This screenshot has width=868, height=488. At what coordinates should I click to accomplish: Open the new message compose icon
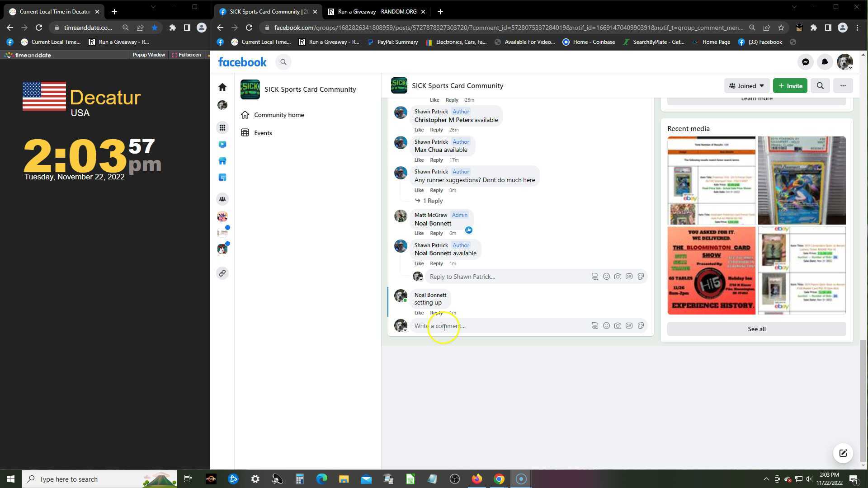click(843, 453)
